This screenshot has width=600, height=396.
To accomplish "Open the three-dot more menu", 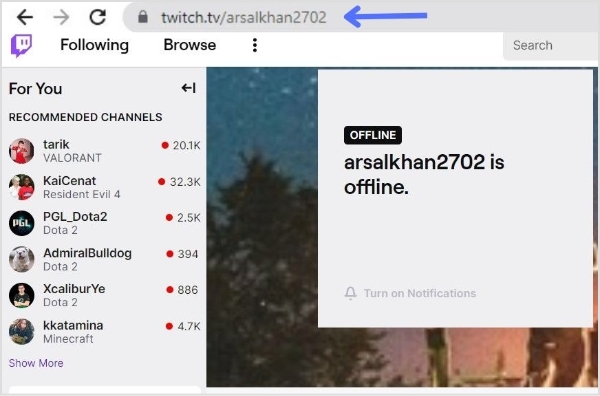I will [255, 45].
